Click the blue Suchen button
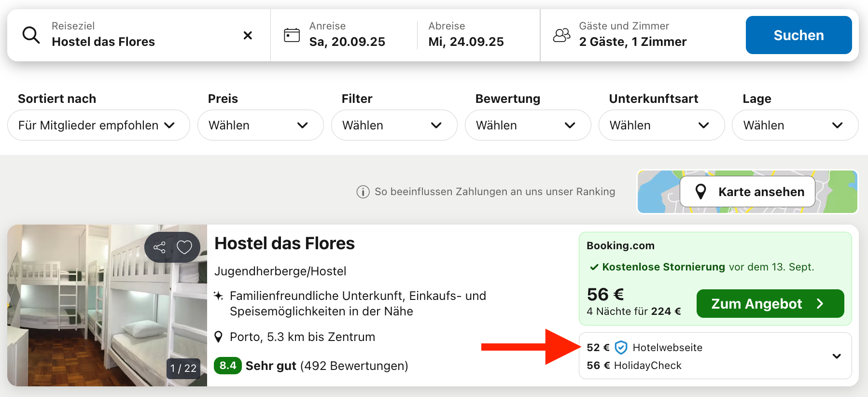The height and width of the screenshot is (397, 868). pyautogui.click(x=798, y=35)
